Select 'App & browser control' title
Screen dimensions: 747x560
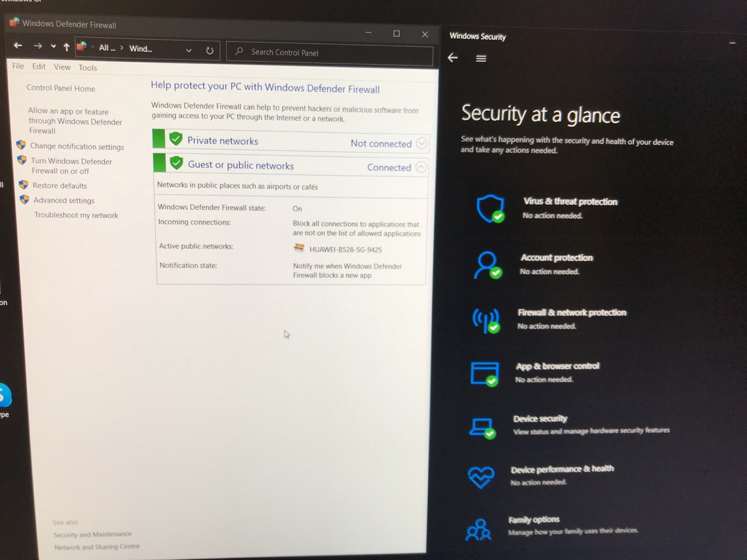(557, 366)
